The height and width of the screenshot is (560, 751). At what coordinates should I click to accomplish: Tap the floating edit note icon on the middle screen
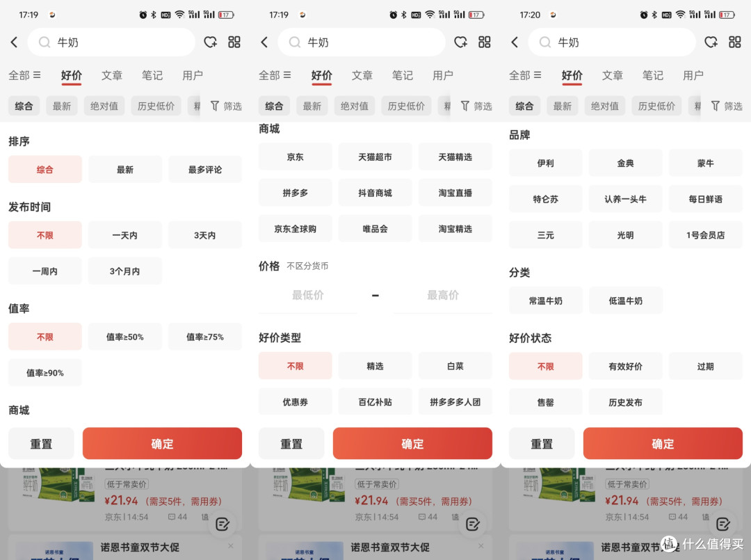473,525
